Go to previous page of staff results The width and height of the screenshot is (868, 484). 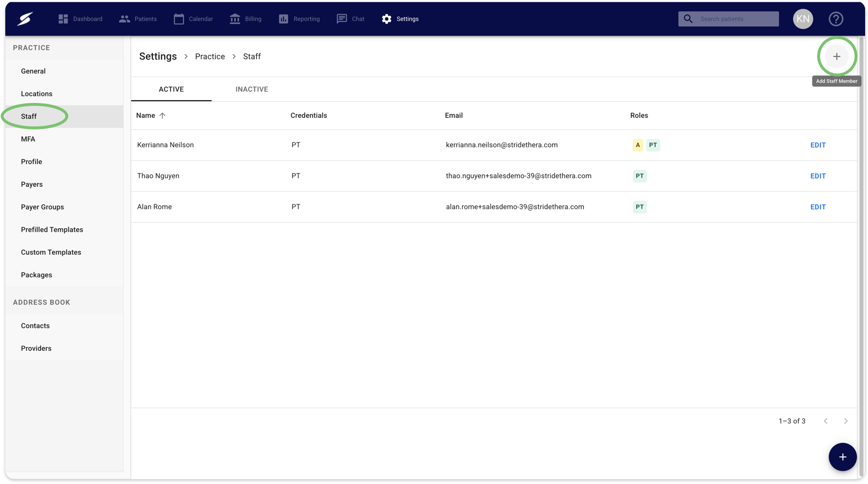pos(826,421)
